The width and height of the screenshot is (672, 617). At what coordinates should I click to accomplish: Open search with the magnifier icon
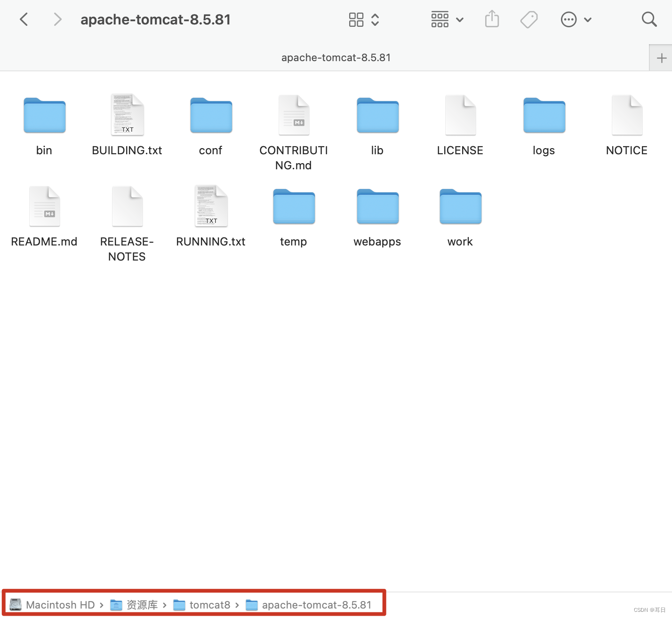(649, 19)
